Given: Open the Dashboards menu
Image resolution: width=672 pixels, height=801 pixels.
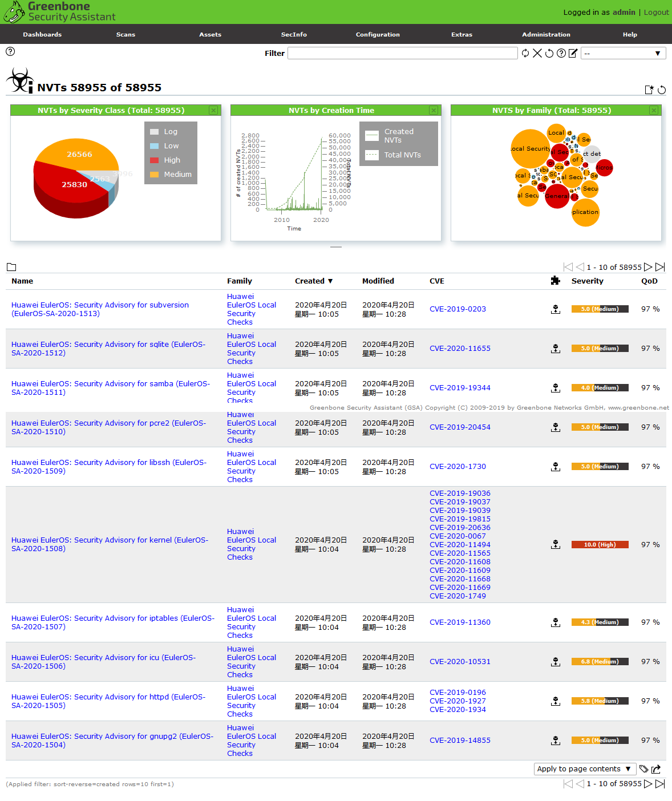Looking at the screenshot, I should (x=42, y=34).
